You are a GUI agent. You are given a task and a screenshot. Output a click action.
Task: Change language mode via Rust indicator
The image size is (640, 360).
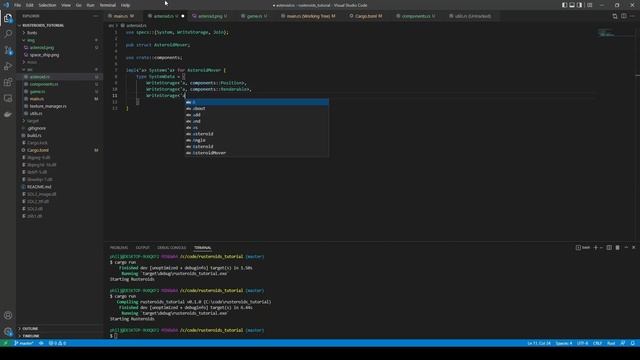point(611,343)
